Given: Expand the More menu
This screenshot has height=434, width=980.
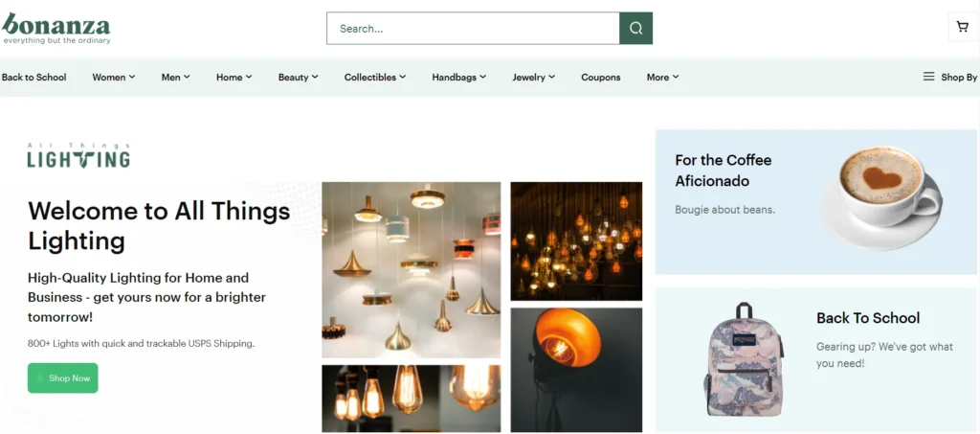Looking at the screenshot, I should [662, 78].
